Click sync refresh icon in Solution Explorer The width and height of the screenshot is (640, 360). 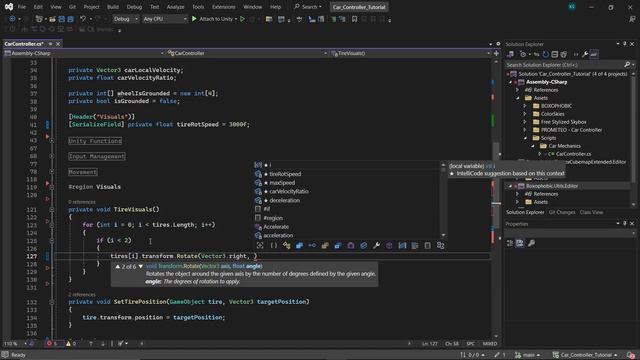click(546, 54)
